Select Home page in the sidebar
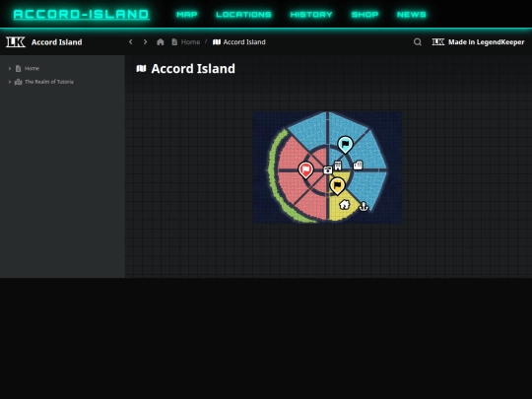The width and height of the screenshot is (532, 399). click(x=32, y=69)
